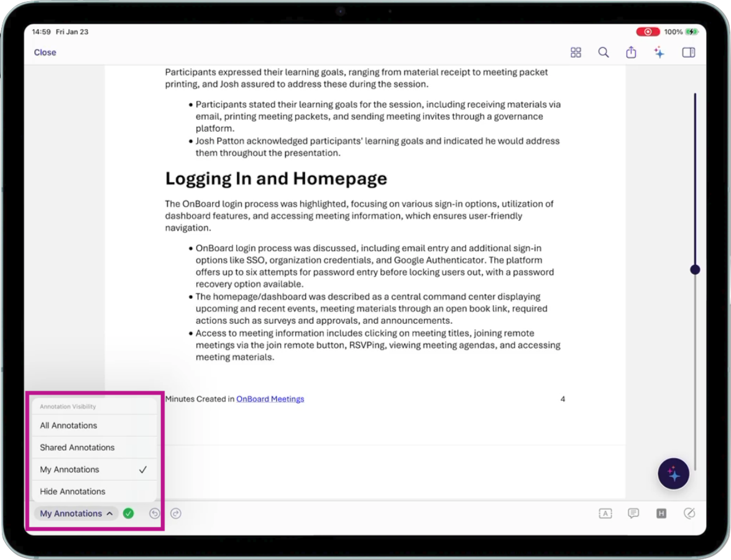Collapse the My Annotations dropdown
This screenshot has height=560, width=731.
[76, 513]
